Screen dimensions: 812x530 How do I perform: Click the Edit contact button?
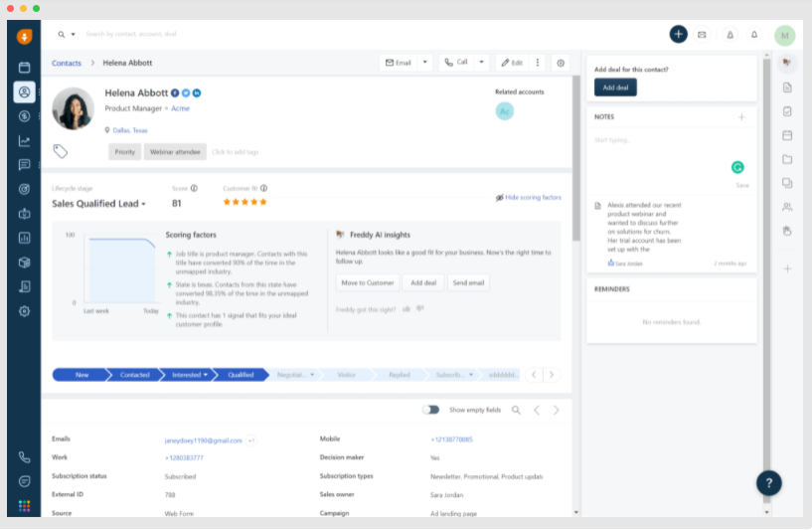[x=512, y=63]
